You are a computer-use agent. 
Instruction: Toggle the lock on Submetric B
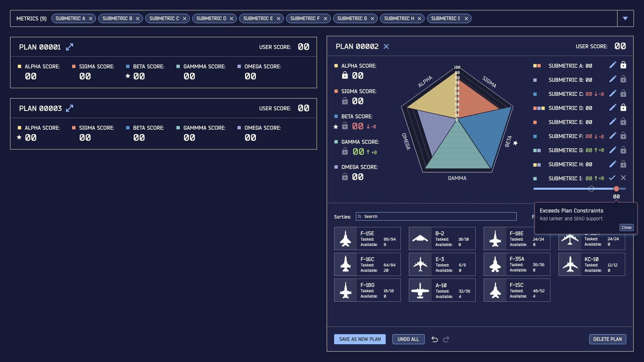(x=623, y=79)
